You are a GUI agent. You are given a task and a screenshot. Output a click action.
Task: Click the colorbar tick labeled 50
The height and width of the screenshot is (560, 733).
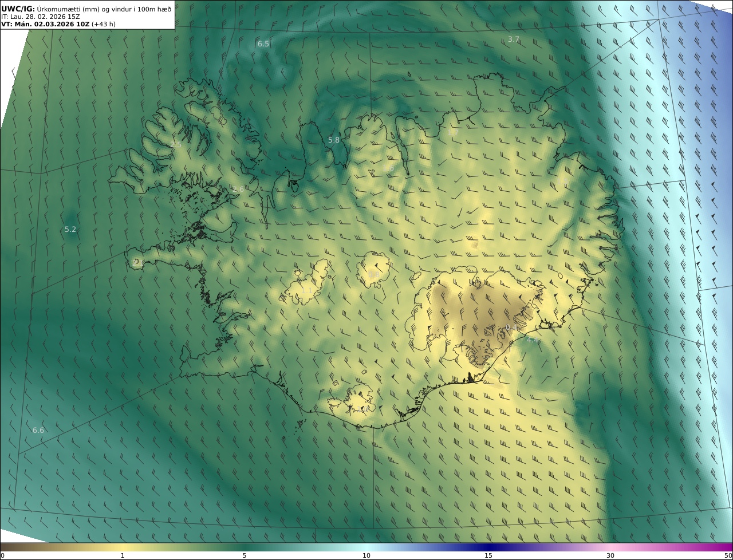pos(728,555)
